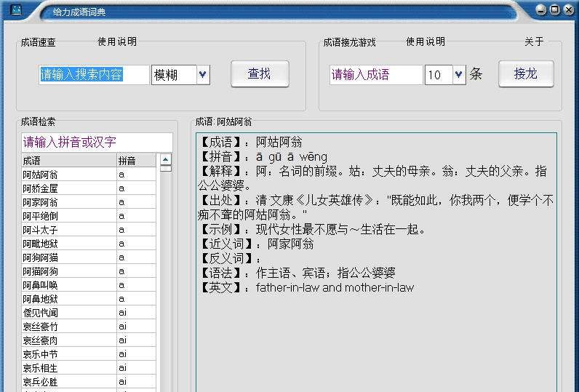
Task: Select 哀丝豪竹 in the idiom list
Action: pyautogui.click(x=89, y=327)
